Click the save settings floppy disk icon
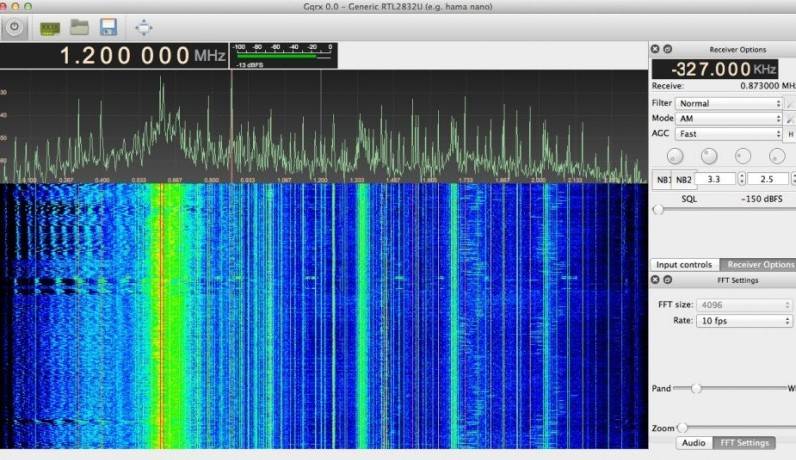Image resolution: width=796 pixels, height=460 pixels. pos(109,27)
